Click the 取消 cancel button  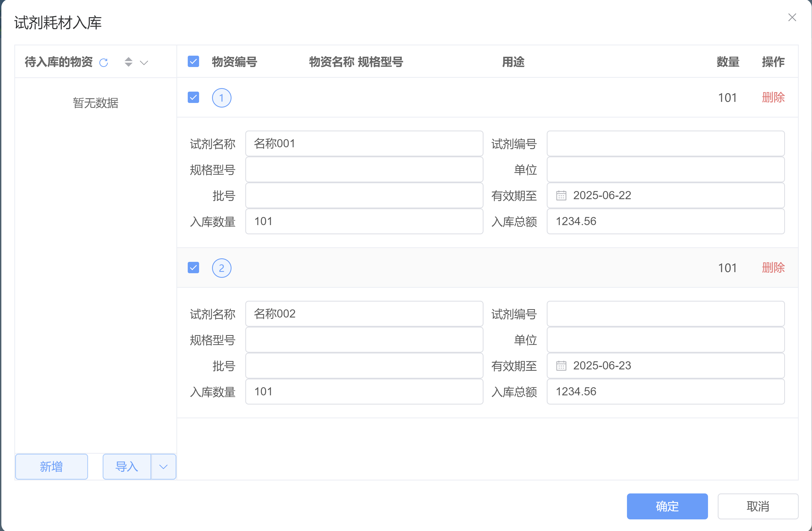758,506
